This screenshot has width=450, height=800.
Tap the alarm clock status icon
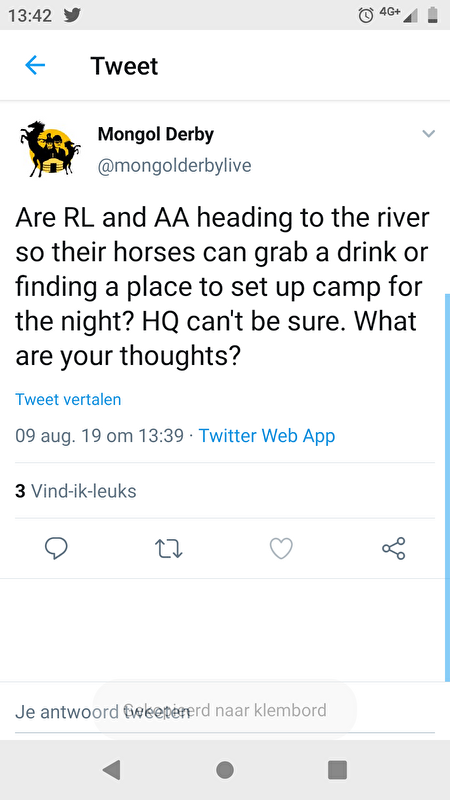click(365, 16)
